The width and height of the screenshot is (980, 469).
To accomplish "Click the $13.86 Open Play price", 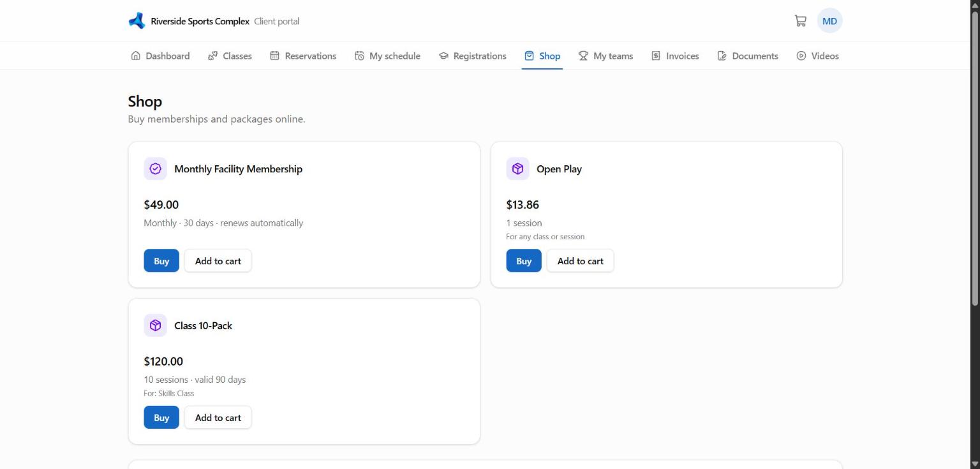I will point(523,205).
